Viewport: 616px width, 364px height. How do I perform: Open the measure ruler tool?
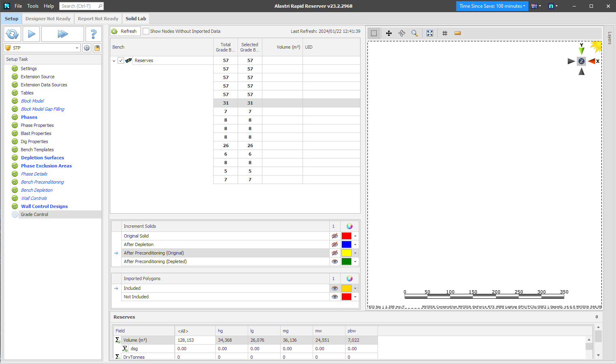point(457,33)
